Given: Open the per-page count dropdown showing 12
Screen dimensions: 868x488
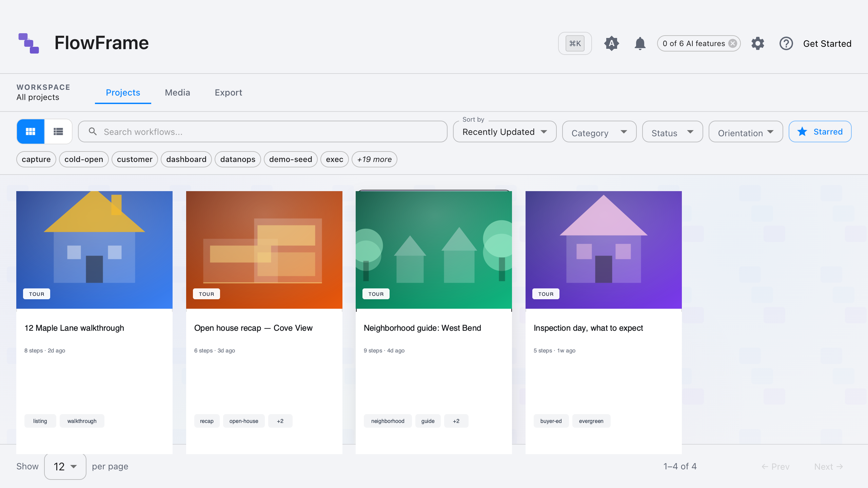Looking at the screenshot, I should [65, 466].
